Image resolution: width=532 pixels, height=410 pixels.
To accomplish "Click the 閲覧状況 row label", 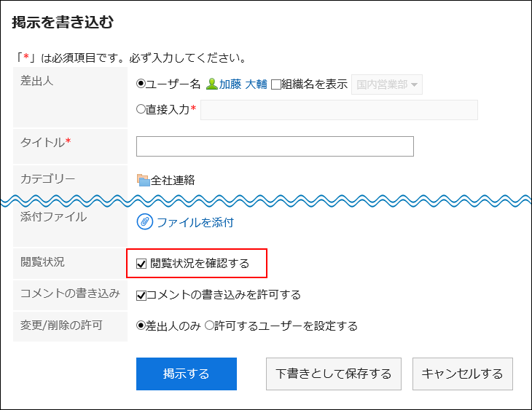I will click(42, 262).
